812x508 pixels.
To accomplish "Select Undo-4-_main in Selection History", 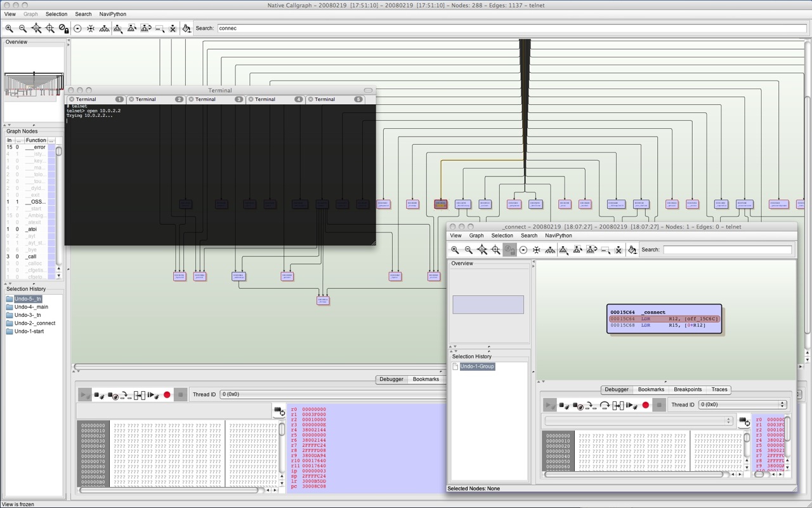I will click(31, 307).
